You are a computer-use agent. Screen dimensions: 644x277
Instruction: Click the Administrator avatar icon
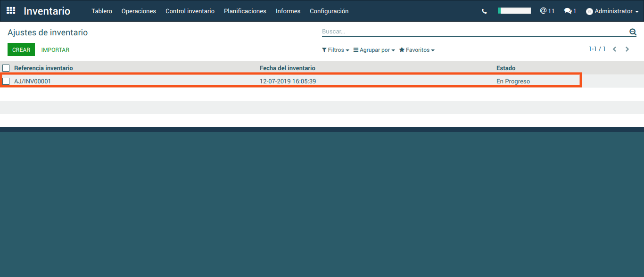[589, 11]
